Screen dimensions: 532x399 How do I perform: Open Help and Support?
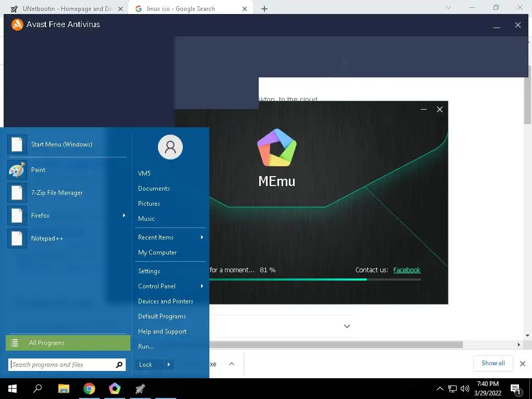tap(162, 331)
